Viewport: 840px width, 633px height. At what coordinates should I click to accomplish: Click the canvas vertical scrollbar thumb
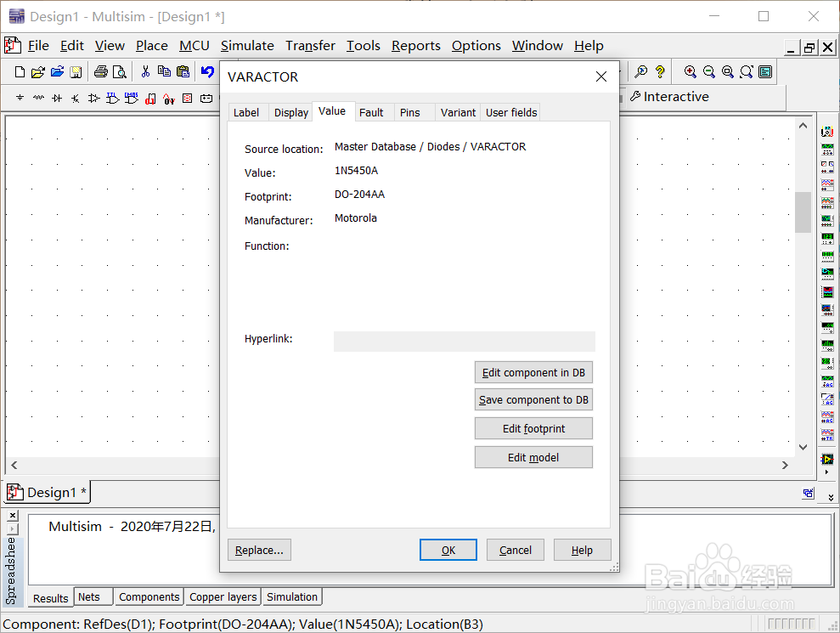(x=803, y=212)
